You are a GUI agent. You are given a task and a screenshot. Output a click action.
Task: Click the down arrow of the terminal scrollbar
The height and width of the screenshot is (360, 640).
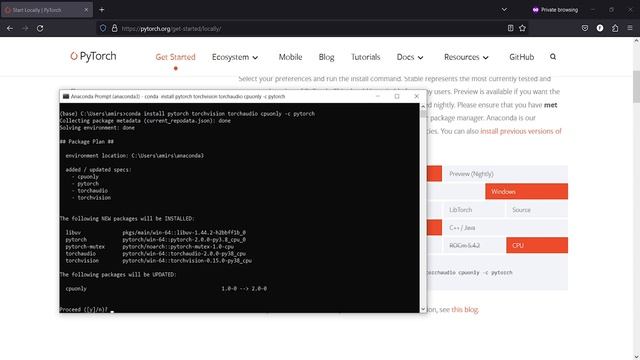[x=423, y=309]
